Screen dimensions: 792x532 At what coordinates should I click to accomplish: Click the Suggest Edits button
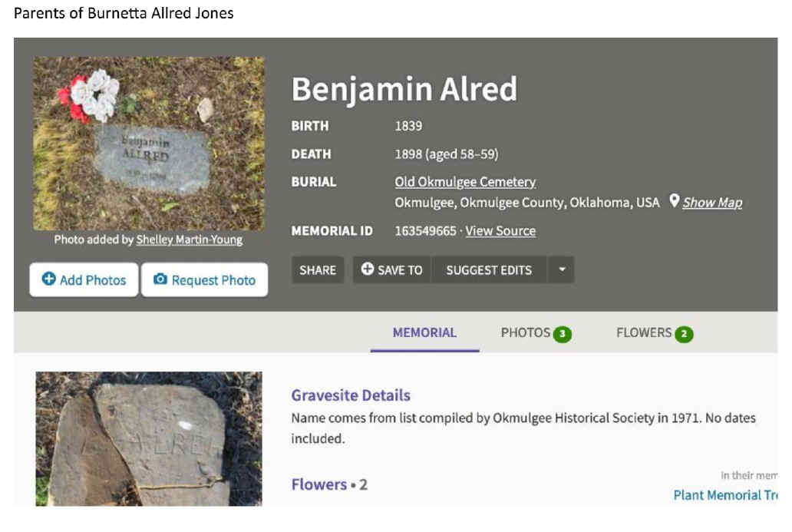point(489,269)
